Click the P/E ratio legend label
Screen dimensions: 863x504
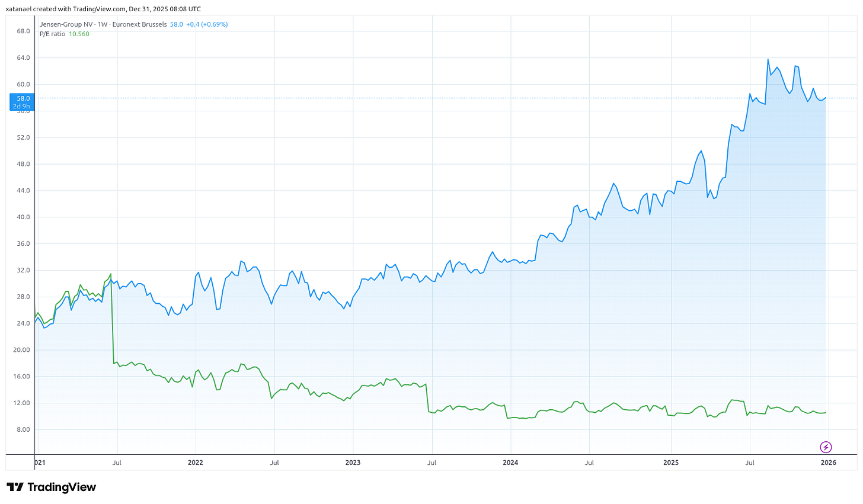pos(53,34)
